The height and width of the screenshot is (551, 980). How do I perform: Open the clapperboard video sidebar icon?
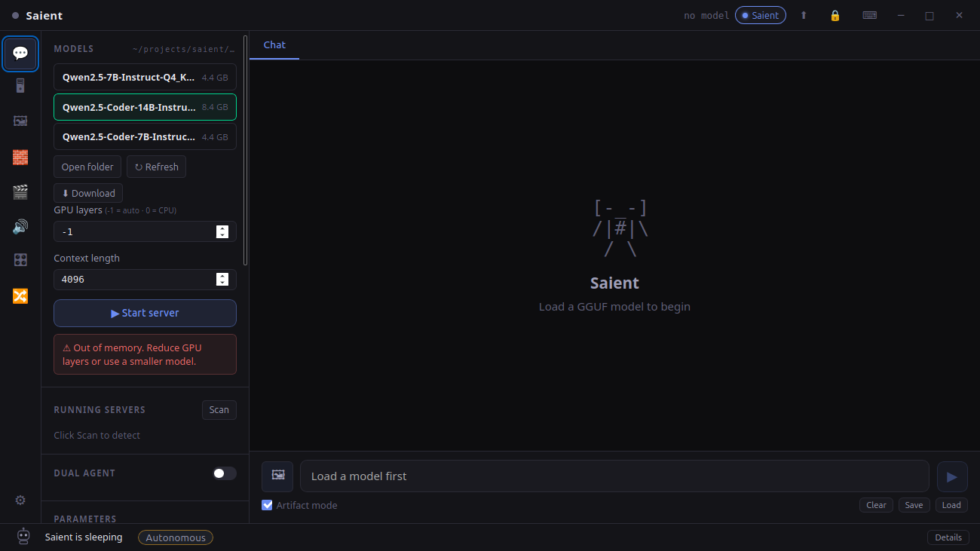[20, 192]
